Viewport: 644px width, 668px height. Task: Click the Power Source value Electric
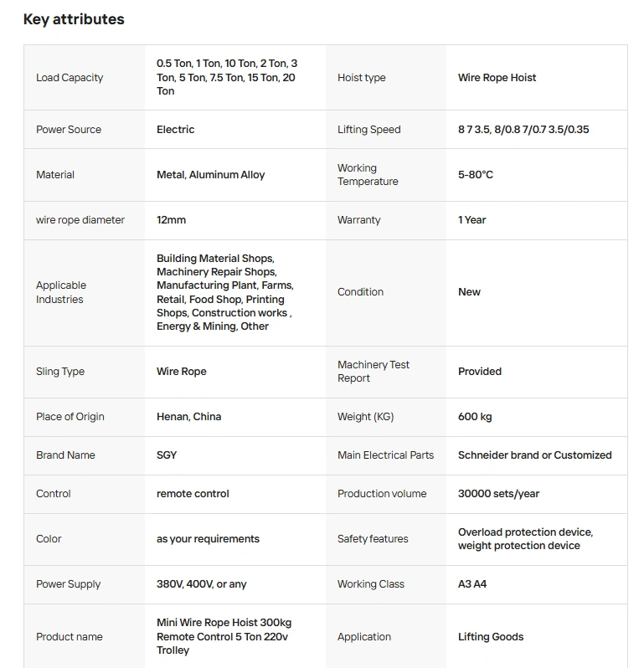pyautogui.click(x=175, y=130)
